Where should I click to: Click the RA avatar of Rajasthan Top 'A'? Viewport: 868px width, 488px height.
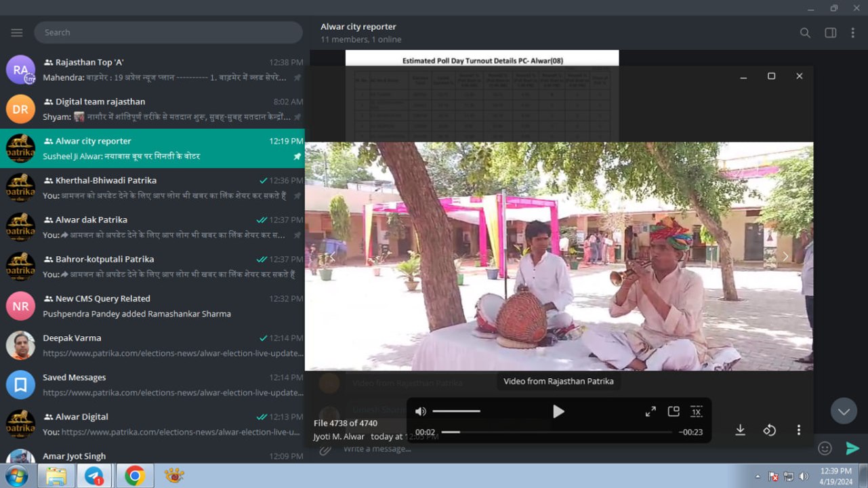point(20,70)
